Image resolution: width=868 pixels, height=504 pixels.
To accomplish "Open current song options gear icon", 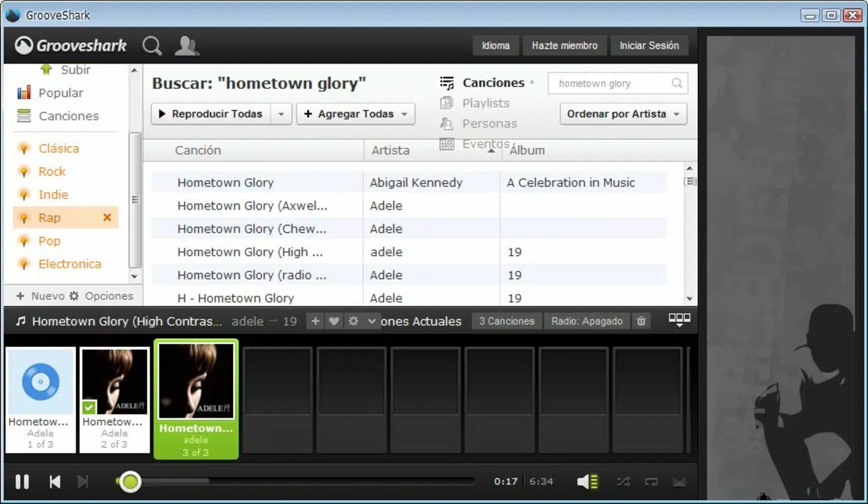I will click(x=354, y=321).
